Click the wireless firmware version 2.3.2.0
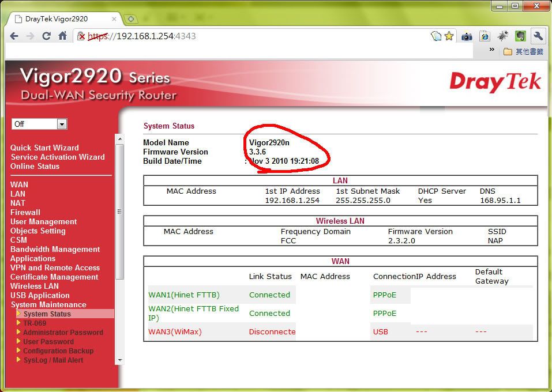 [401, 241]
